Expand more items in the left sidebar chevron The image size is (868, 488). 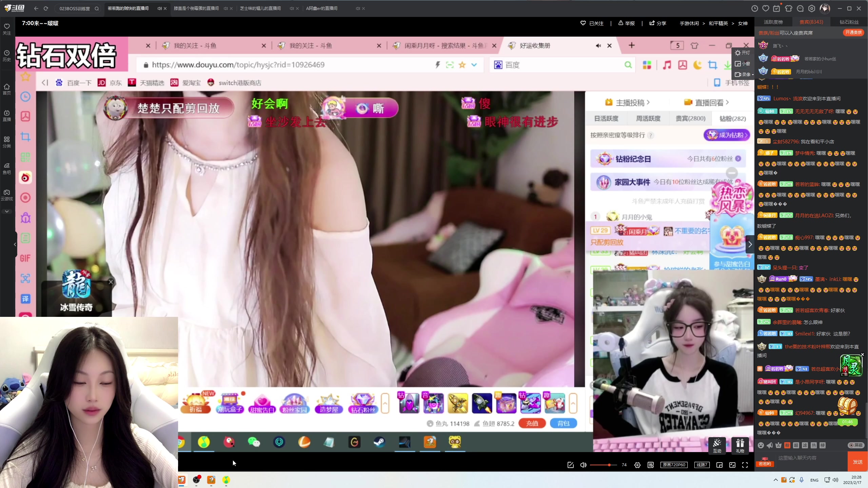7,211
